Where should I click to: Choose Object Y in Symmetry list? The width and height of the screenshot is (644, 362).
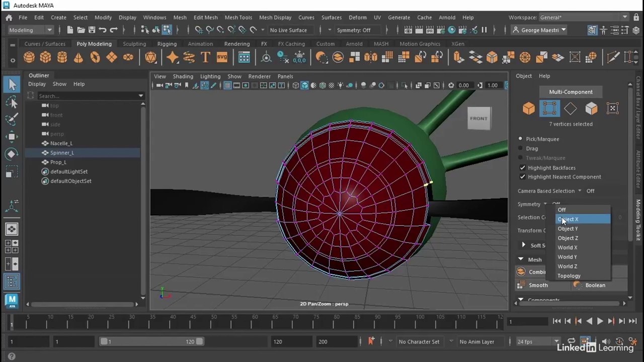click(x=583, y=229)
